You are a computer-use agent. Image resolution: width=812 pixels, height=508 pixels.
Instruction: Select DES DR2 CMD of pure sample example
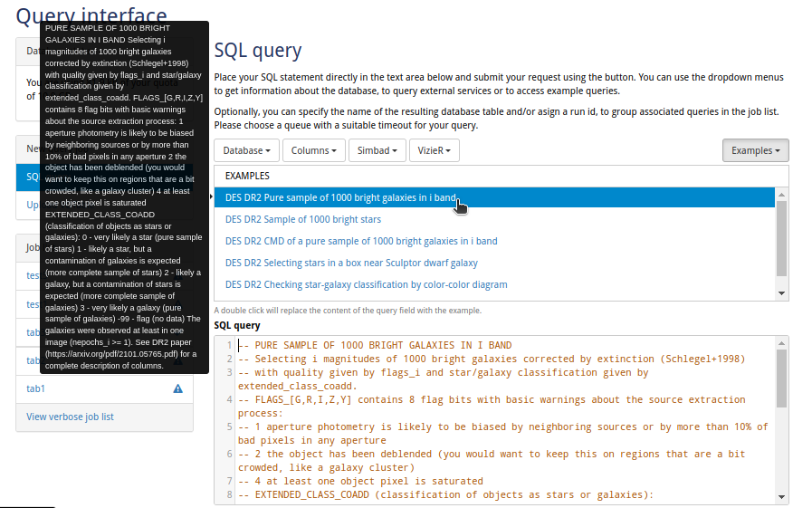[x=361, y=241]
